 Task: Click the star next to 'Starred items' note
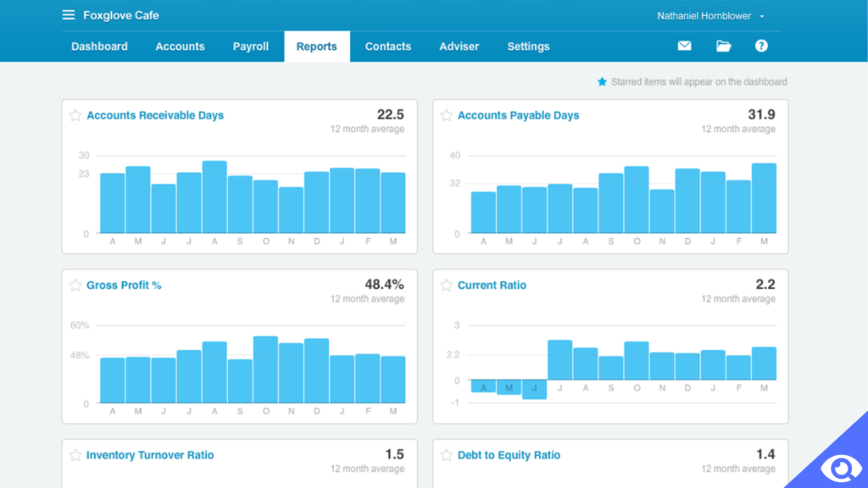click(602, 81)
